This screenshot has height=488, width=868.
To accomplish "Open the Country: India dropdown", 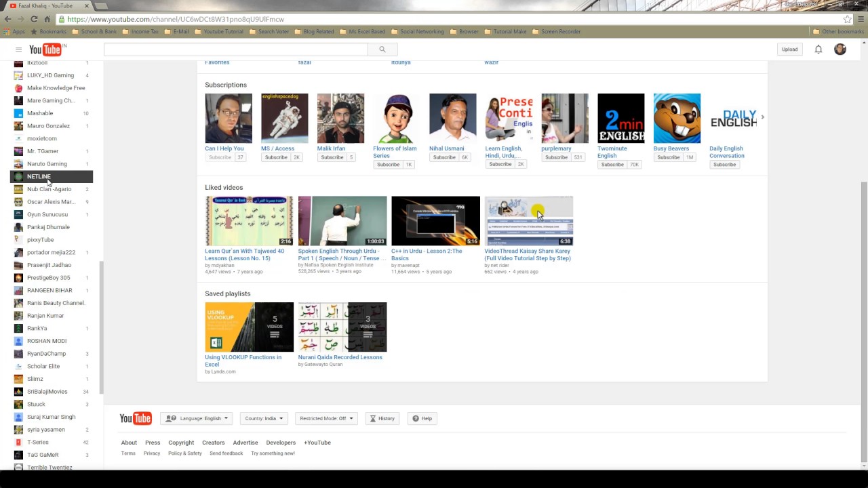I will (x=264, y=418).
